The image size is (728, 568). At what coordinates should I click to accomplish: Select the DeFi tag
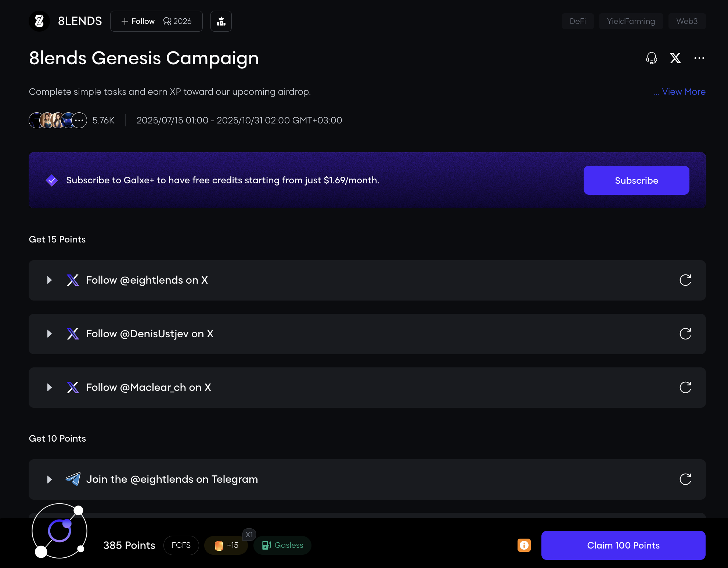tap(577, 21)
